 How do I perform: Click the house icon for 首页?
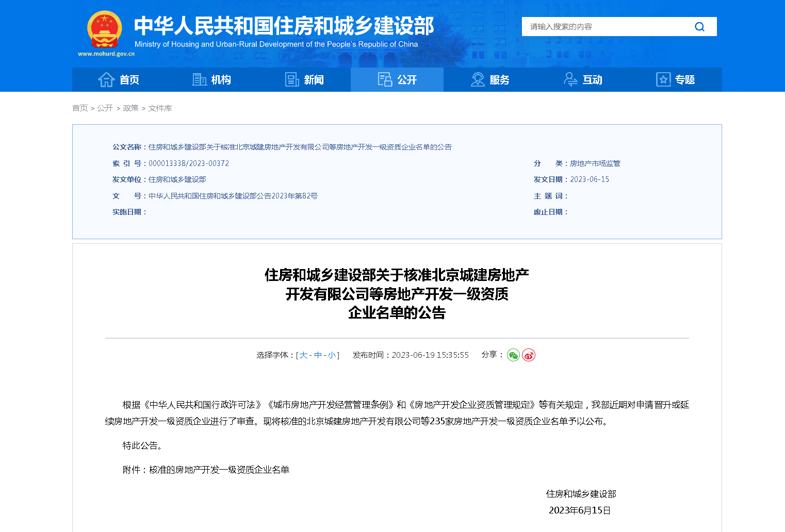[x=106, y=80]
